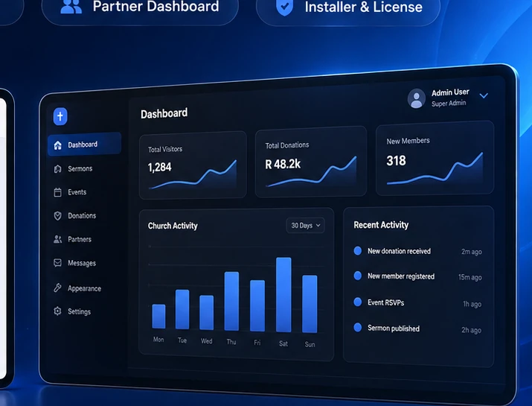532x406 pixels.
Task: Click blue dot beside Event RSVPs
Action: coord(358,302)
